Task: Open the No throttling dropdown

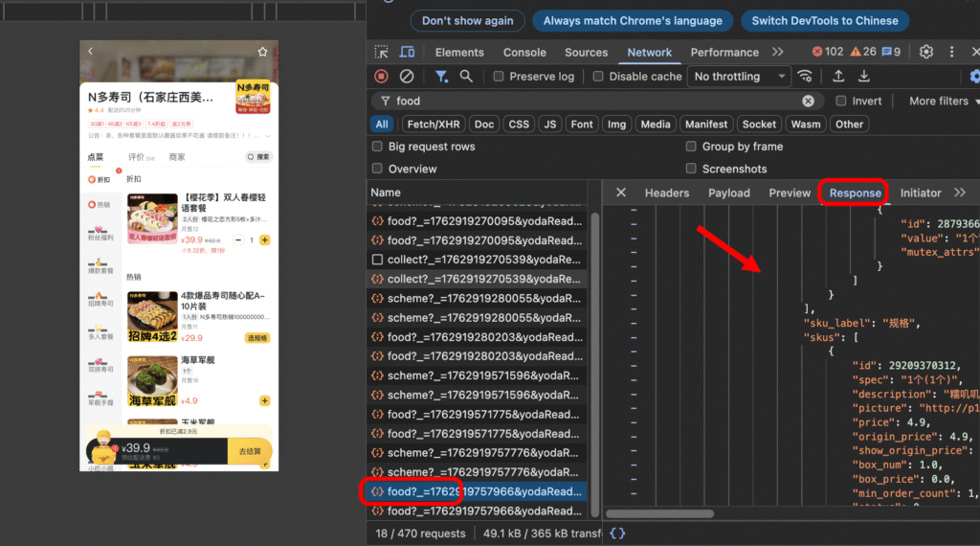Action: click(740, 77)
